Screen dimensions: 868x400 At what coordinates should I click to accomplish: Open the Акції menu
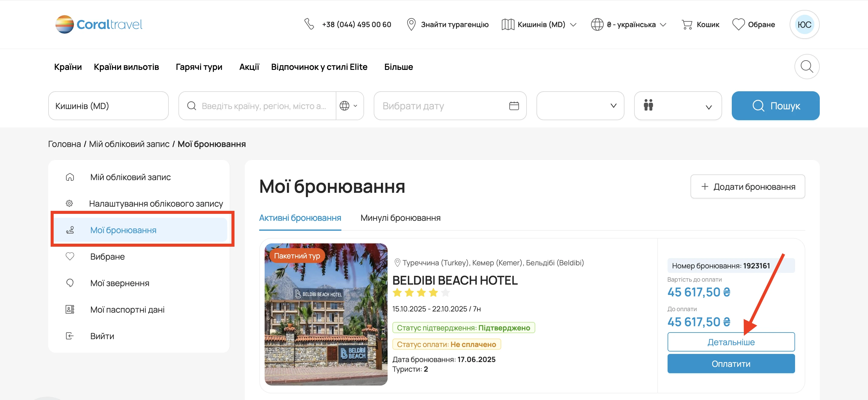click(x=249, y=67)
